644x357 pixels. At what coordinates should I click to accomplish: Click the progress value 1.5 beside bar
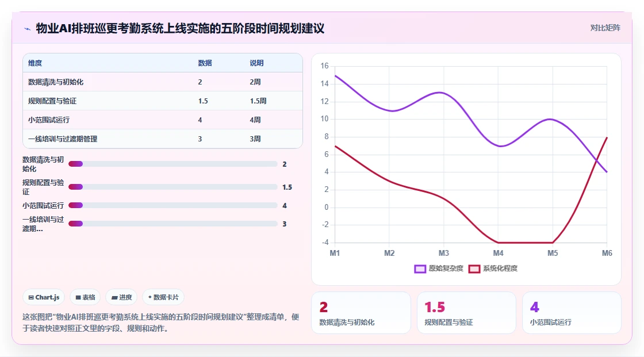coord(287,187)
